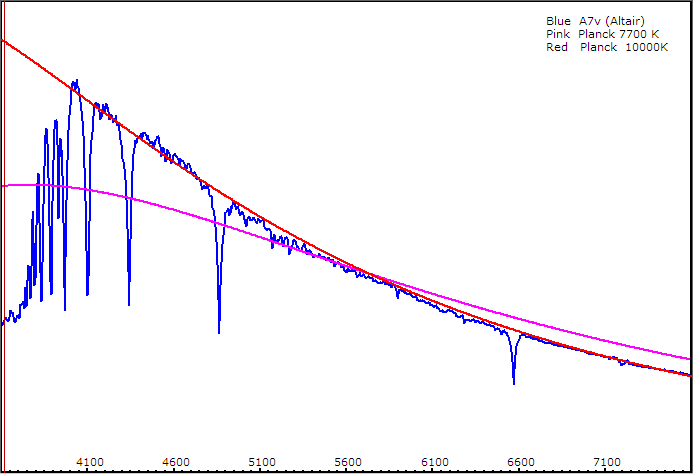Click where pink and red curves cross near 5600
Image resolution: width=693 pixels, height=474 pixels.
point(368,275)
